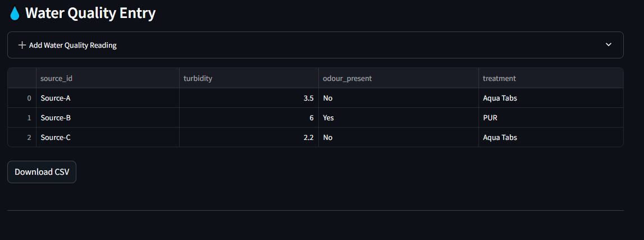
Task: Select the PUR treatment cell
Action: click(490, 118)
